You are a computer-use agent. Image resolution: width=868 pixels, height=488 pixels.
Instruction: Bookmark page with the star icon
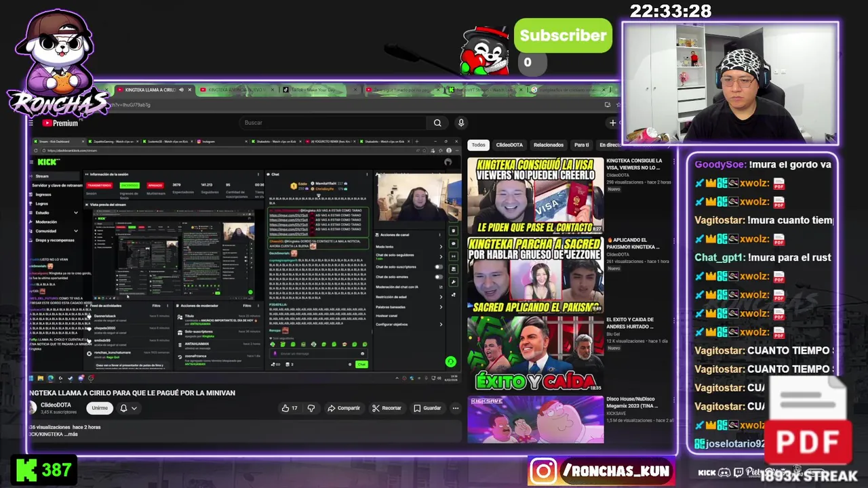618,104
